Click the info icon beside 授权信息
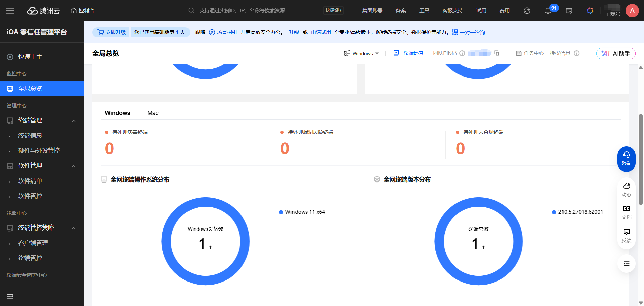 pos(577,53)
